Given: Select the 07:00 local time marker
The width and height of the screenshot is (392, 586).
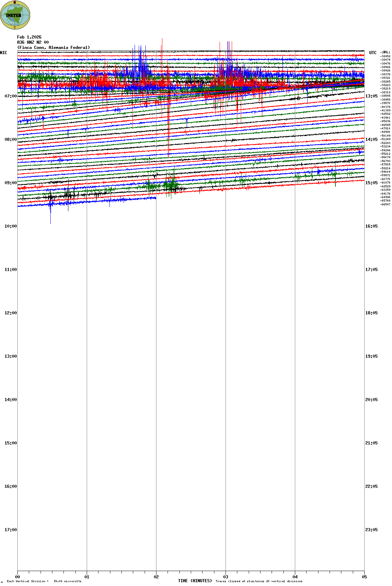Looking at the screenshot, I should [10, 96].
